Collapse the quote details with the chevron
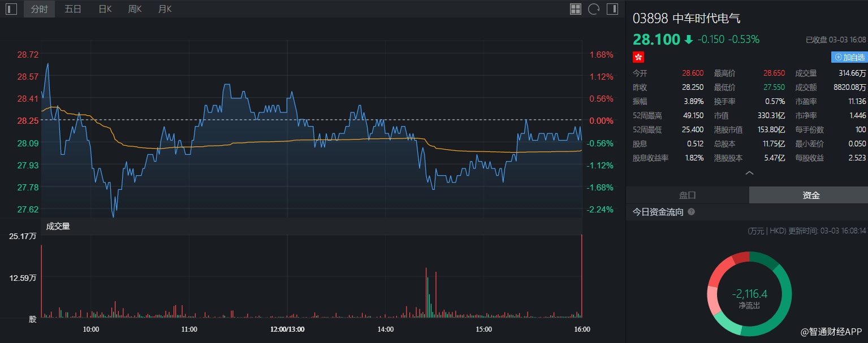The width and height of the screenshot is (868, 343). tap(750, 173)
